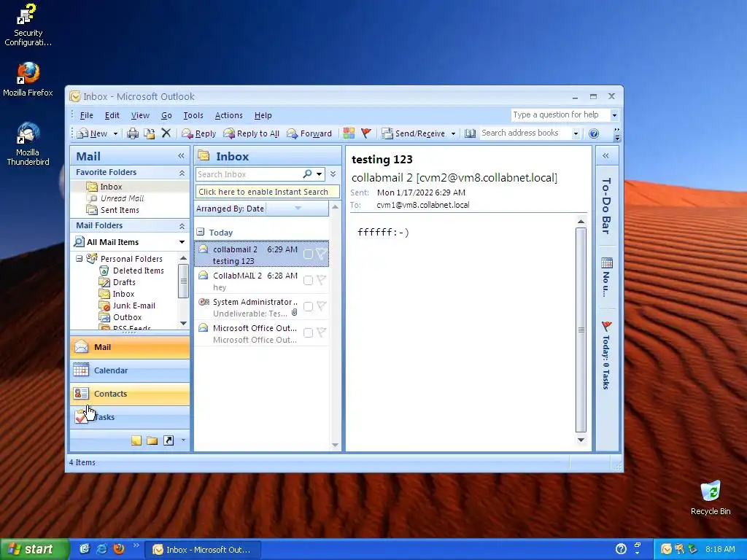Screen dimensions: 747x560
Task: Click the search magnifier in Search Inbox
Action: pos(308,174)
